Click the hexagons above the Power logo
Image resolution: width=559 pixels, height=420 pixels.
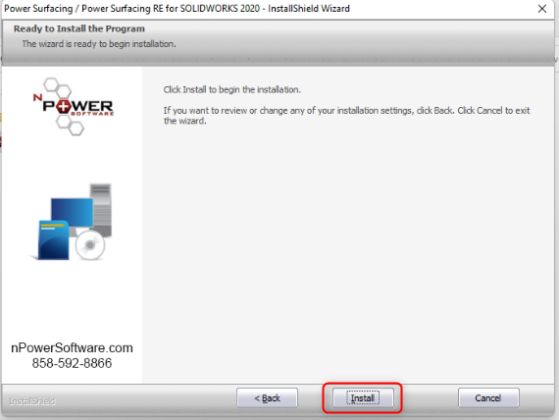57,88
